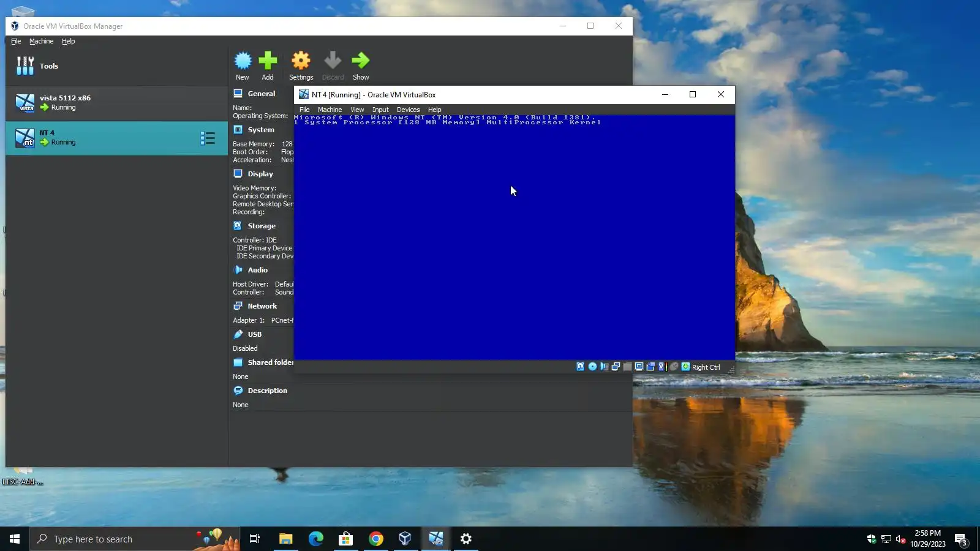Click the taskbar clock showing 2:58 PM
Viewport: 980px width, 551px height.
(927, 539)
